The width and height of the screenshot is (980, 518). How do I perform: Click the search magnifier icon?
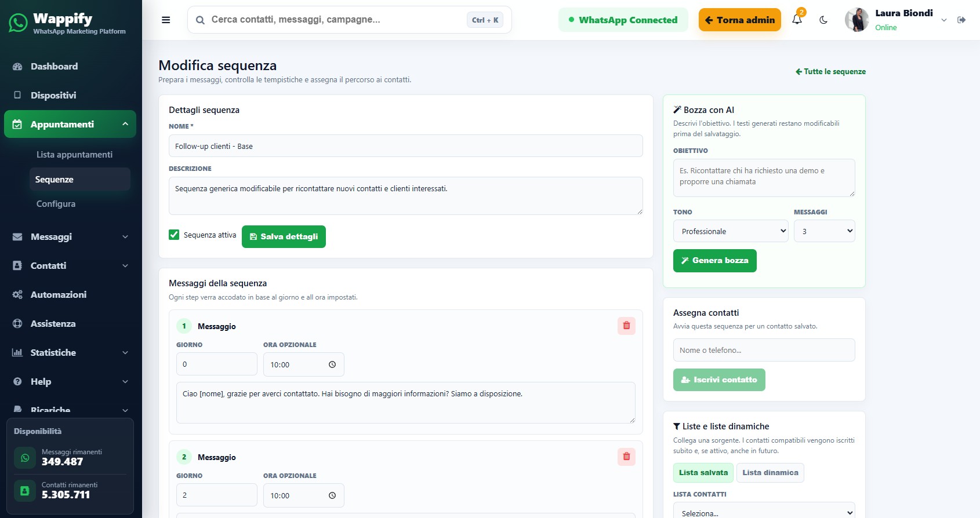click(x=200, y=20)
